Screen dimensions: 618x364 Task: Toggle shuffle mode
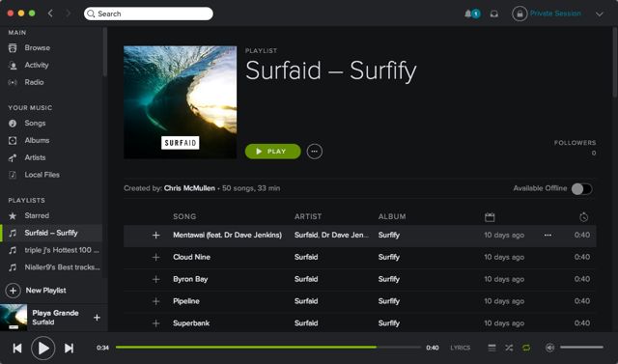click(509, 348)
